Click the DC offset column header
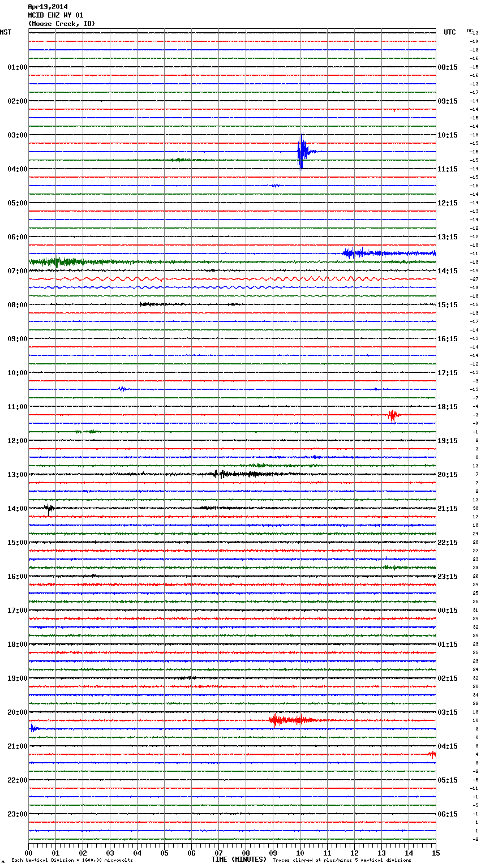This screenshot has height=868, width=481. [469, 31]
